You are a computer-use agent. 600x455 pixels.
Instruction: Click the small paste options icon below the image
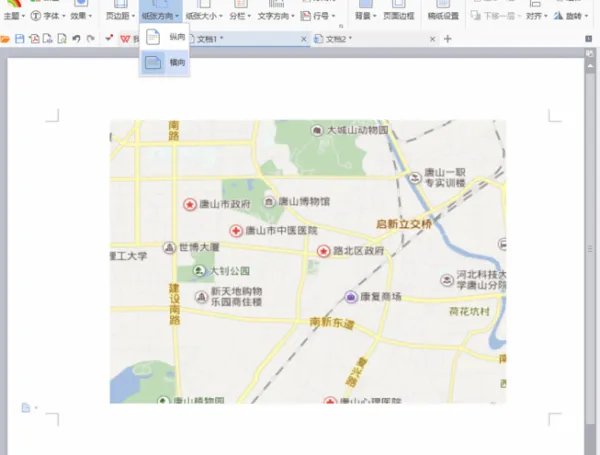[x=26, y=408]
